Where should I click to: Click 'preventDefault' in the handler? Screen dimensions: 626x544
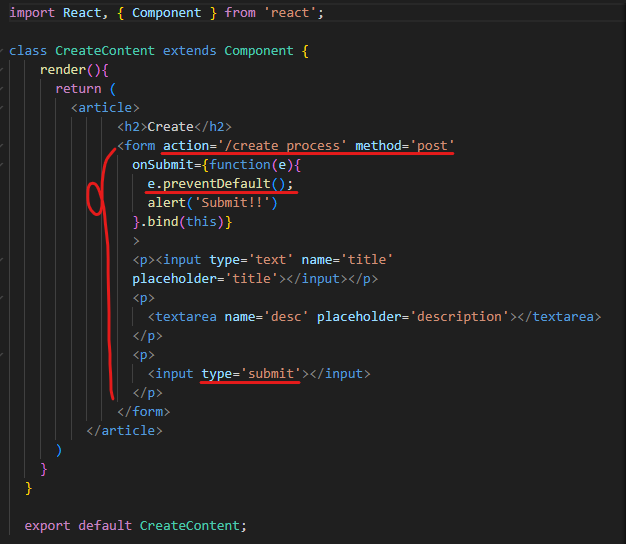tap(217, 184)
